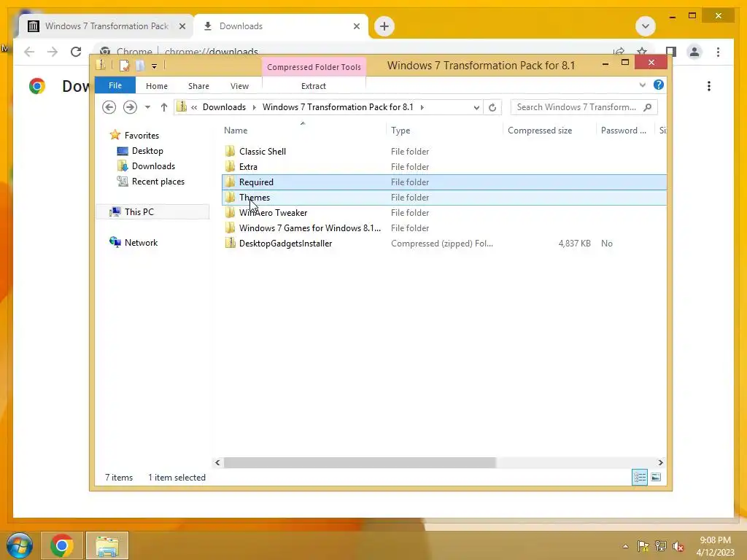The width and height of the screenshot is (747, 560).
Task: Switch to Large icons view
Action: pos(656,477)
